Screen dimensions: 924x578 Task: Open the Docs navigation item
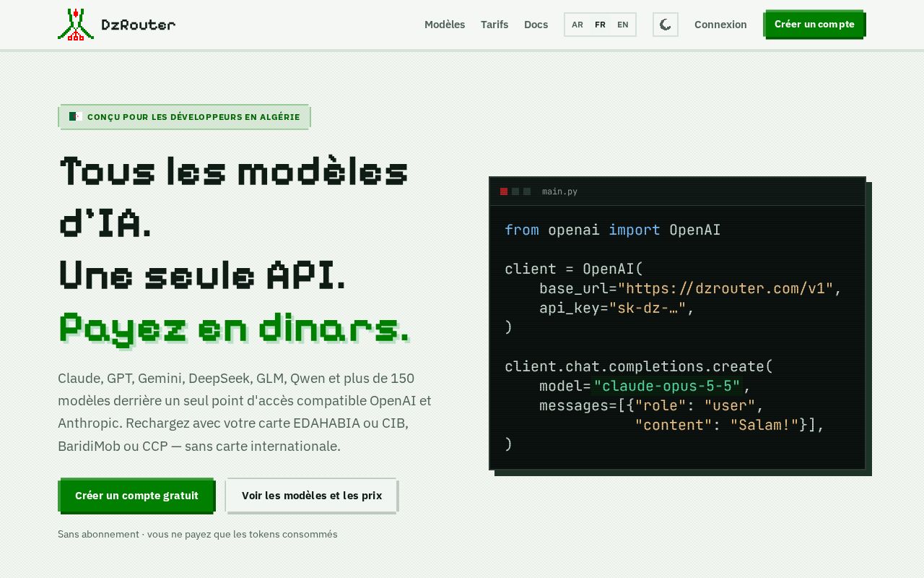pyautogui.click(x=536, y=25)
